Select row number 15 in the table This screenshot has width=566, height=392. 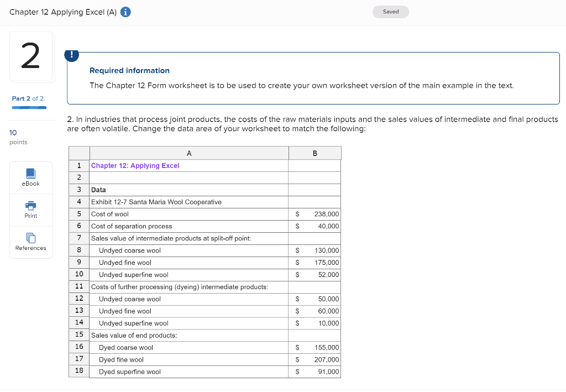tap(78, 335)
